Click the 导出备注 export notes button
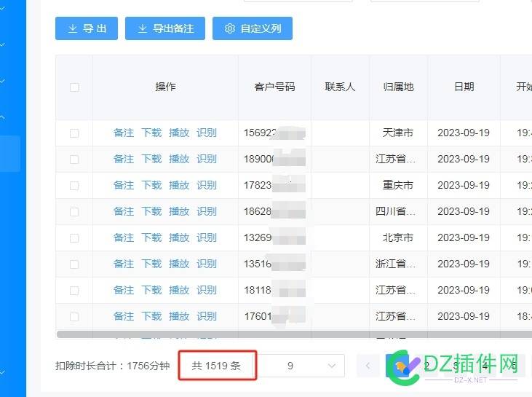Image resolution: width=532 pixels, height=397 pixels. tap(165, 28)
